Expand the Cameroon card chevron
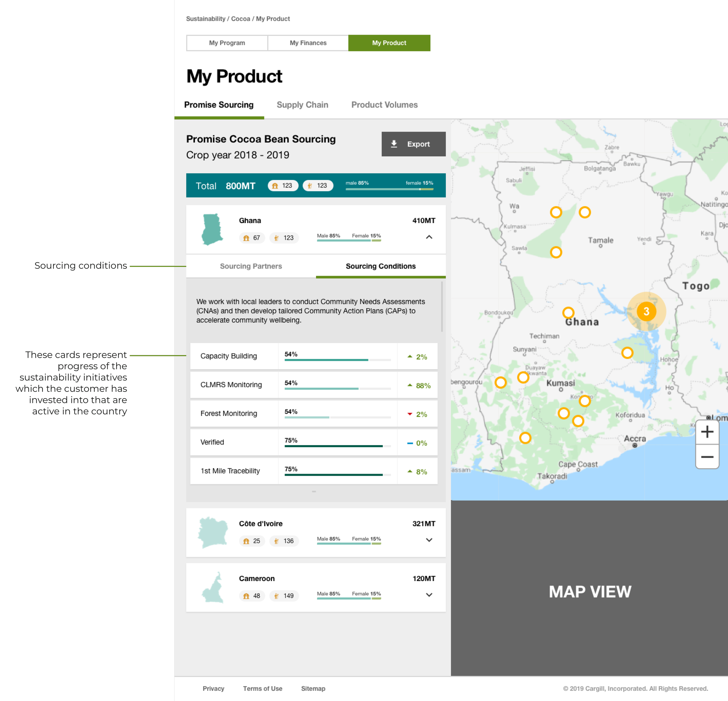 tap(429, 595)
